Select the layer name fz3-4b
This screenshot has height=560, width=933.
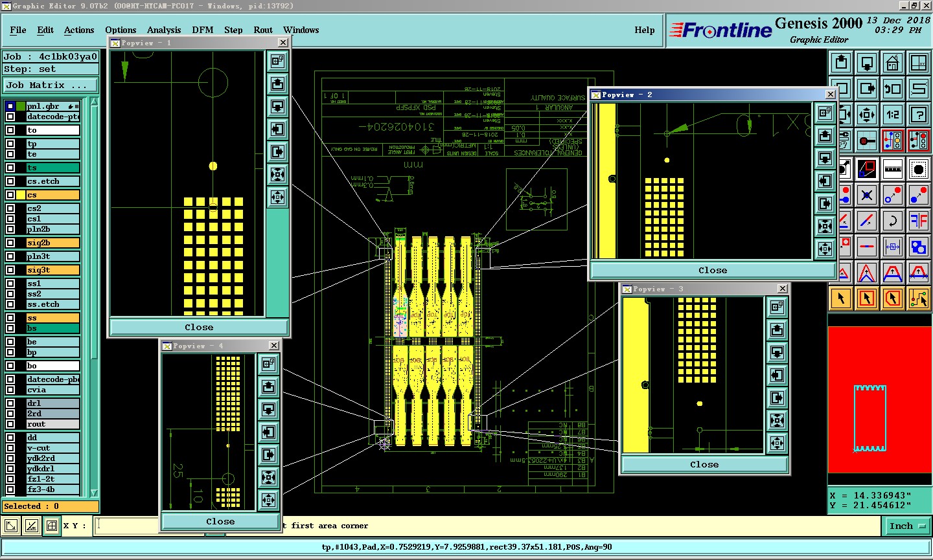53,489
